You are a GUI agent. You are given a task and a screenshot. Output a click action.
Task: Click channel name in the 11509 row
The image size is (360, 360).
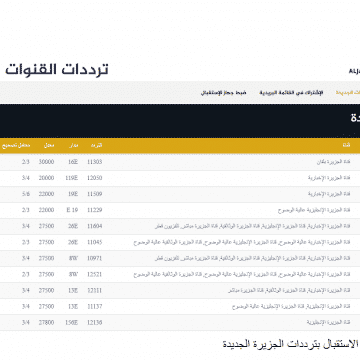(329, 194)
